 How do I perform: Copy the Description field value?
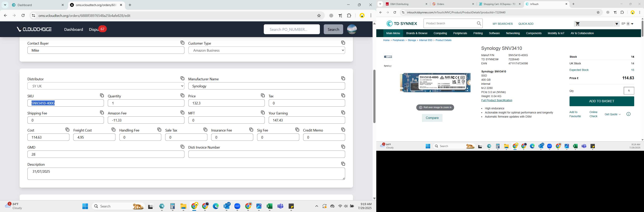point(343,164)
